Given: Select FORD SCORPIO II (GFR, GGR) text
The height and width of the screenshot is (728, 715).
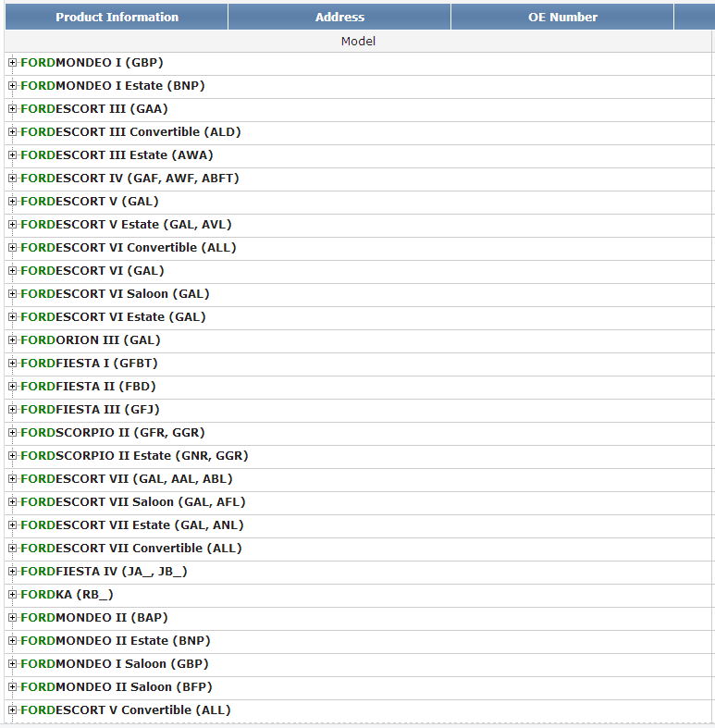Looking at the screenshot, I should pyautogui.click(x=113, y=432).
